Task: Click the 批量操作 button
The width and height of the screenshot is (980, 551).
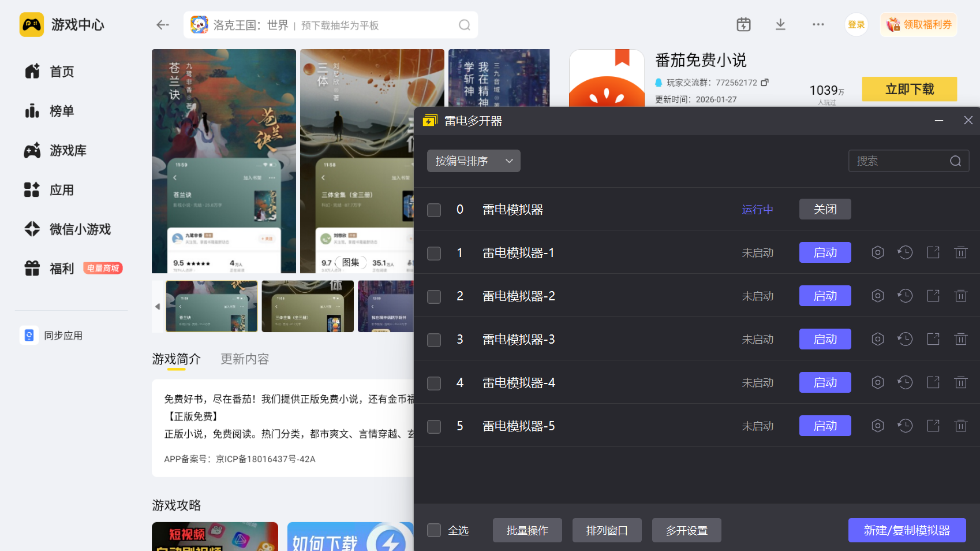Action: pyautogui.click(x=528, y=530)
